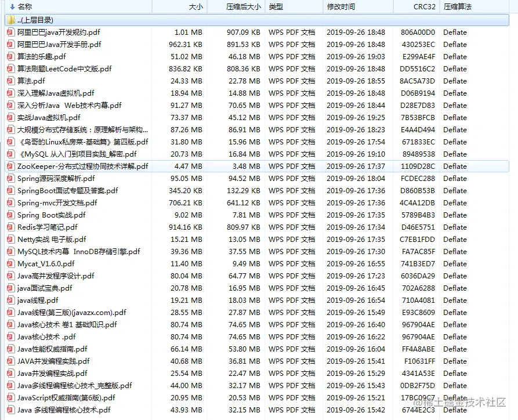518x420 pixels.
Task: Click size value 914.16 KB
Action: (186, 227)
